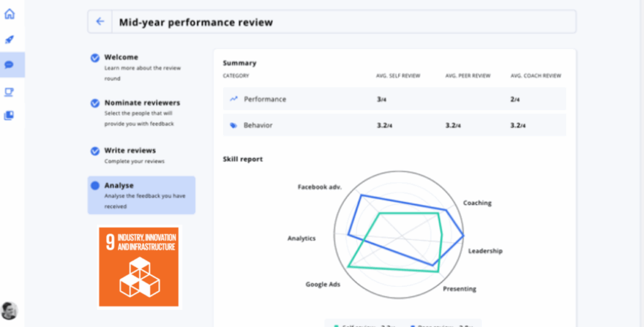This screenshot has height=327, width=644.
Task: Go back using the left arrow
Action: click(100, 22)
